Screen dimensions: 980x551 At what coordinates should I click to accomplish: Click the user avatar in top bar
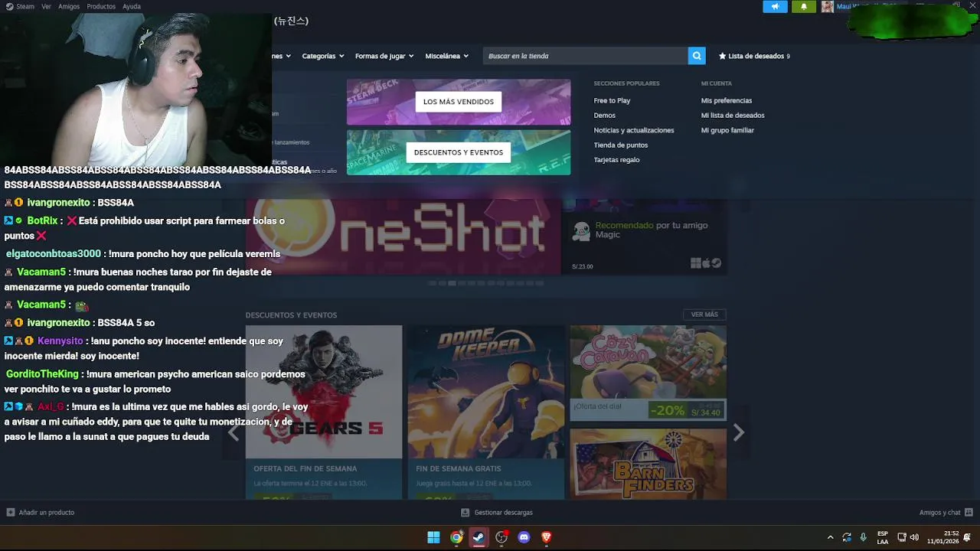pos(827,6)
